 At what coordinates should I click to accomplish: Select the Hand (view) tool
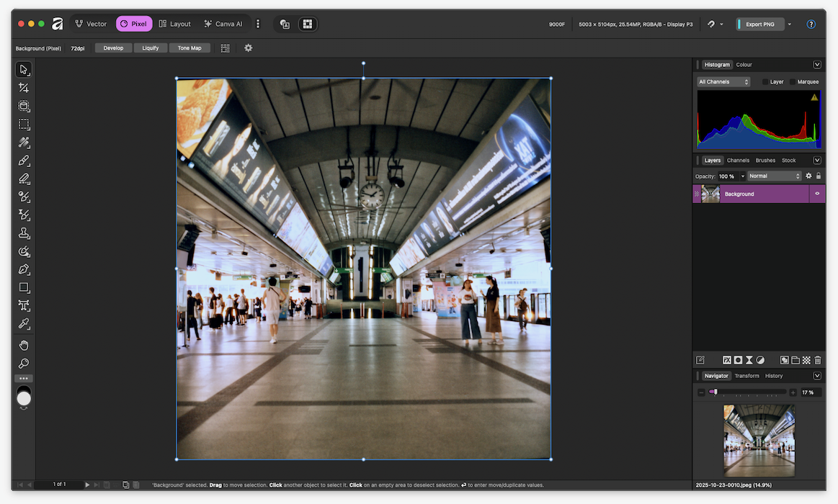(x=24, y=345)
